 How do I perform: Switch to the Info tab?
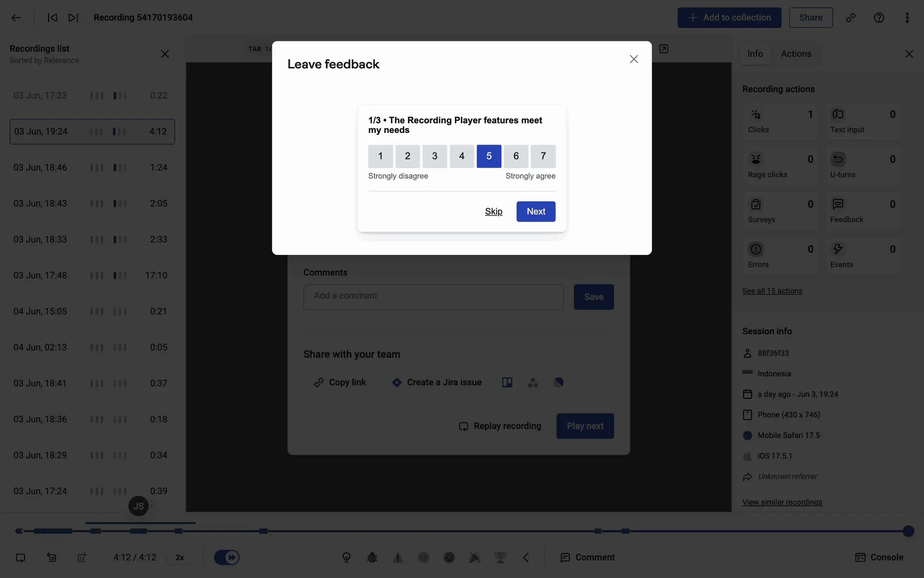coord(755,54)
